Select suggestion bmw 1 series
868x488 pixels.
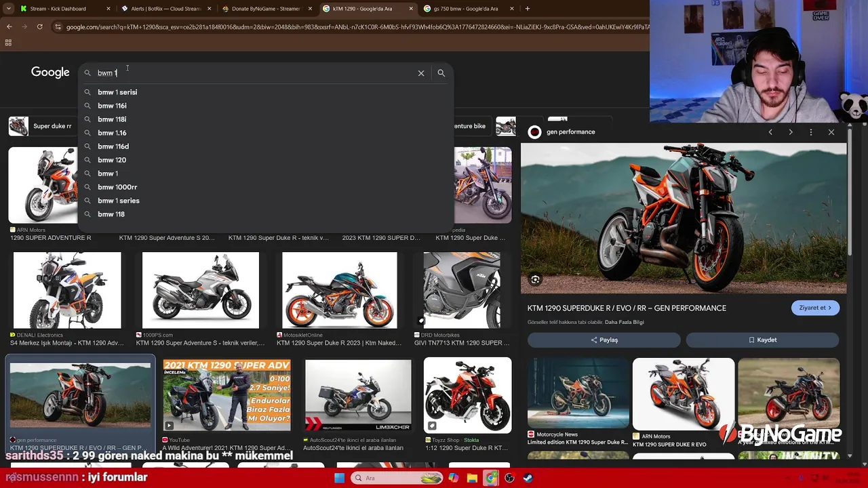pos(266,201)
